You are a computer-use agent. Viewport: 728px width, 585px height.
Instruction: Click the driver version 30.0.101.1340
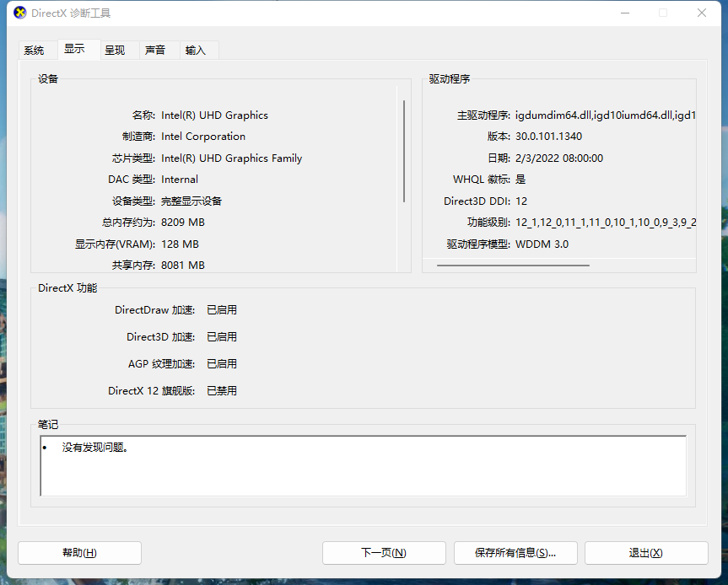tap(548, 137)
